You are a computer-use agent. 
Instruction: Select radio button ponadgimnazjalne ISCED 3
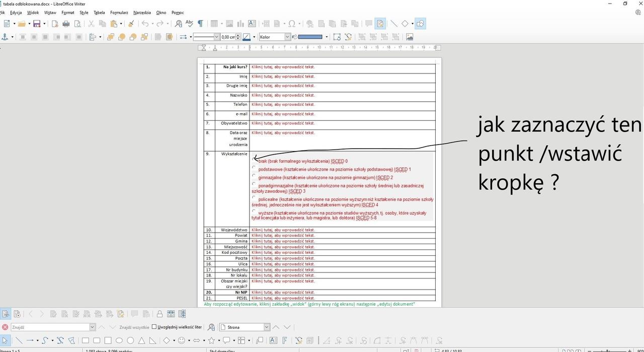(254, 184)
